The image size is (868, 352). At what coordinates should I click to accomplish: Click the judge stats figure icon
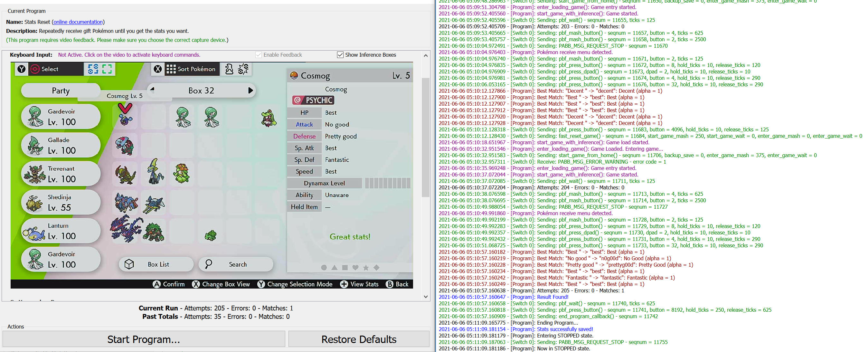229,69
